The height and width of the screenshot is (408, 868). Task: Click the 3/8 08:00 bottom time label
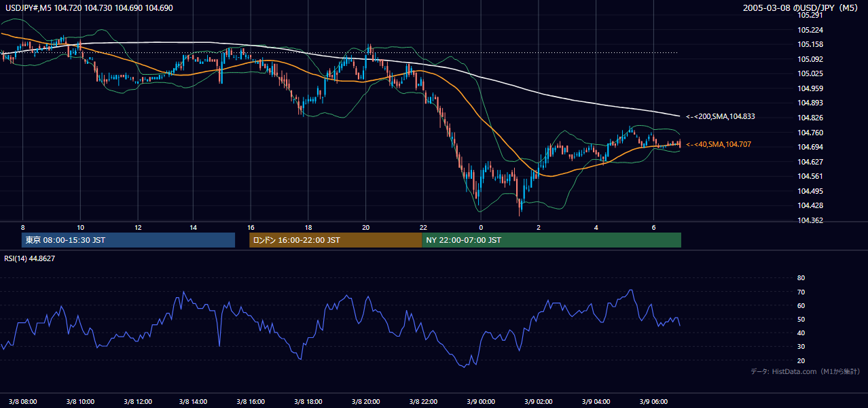(x=23, y=401)
